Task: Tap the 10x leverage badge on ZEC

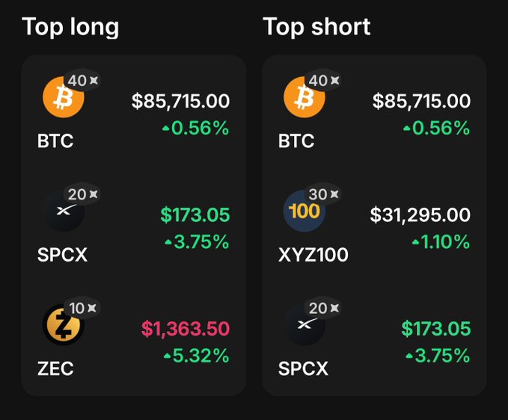Action: click(x=82, y=308)
